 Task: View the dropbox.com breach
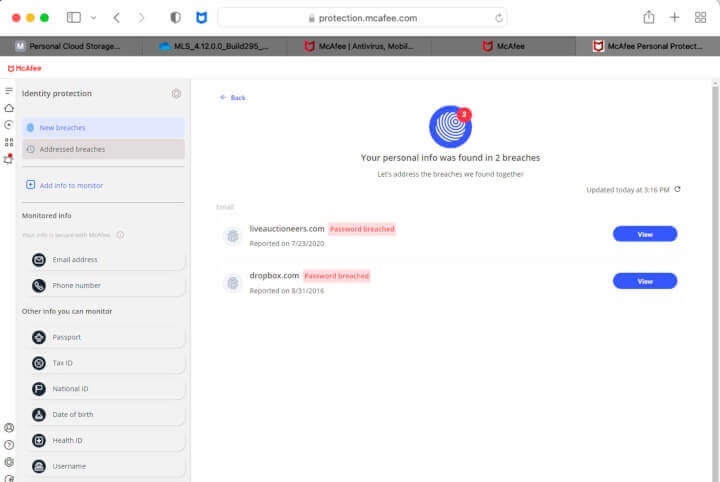click(644, 281)
